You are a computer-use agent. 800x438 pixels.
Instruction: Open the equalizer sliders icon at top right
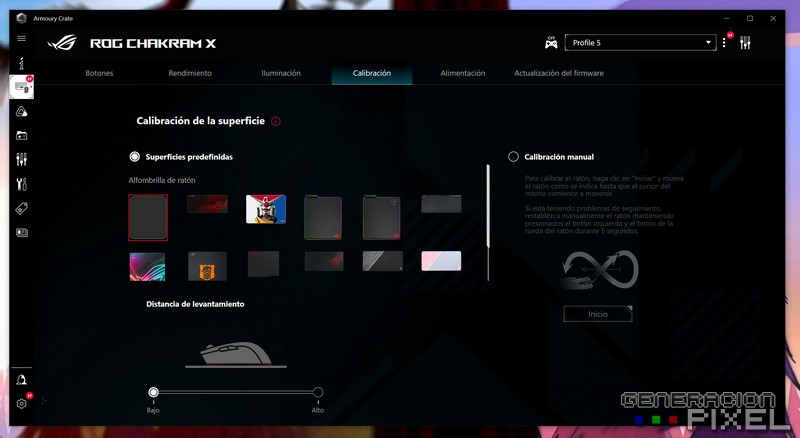tap(745, 43)
